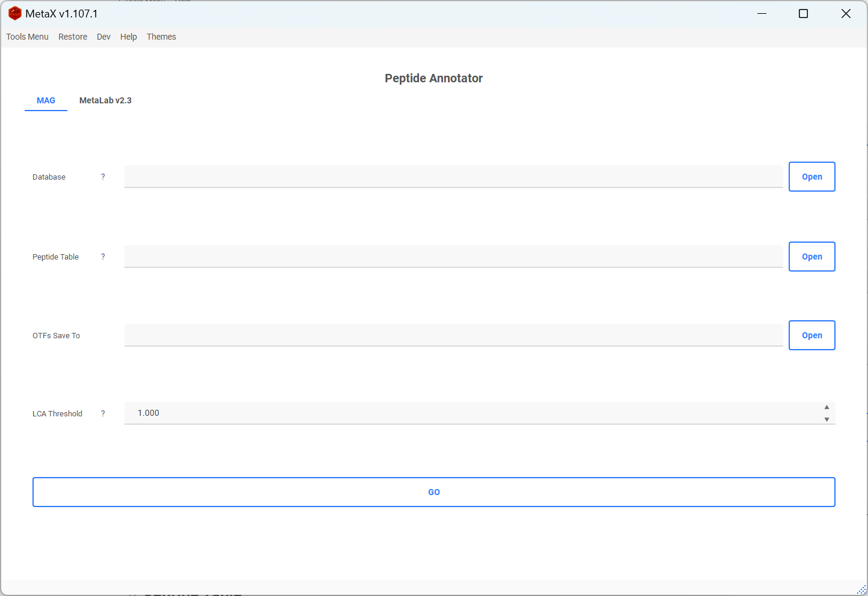Click the OTFs Save To label
Viewport: 868px width, 596px height.
[56, 335]
